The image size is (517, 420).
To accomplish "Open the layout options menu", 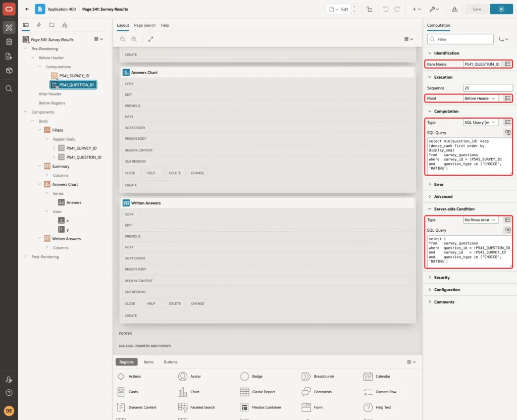I will point(408,39).
